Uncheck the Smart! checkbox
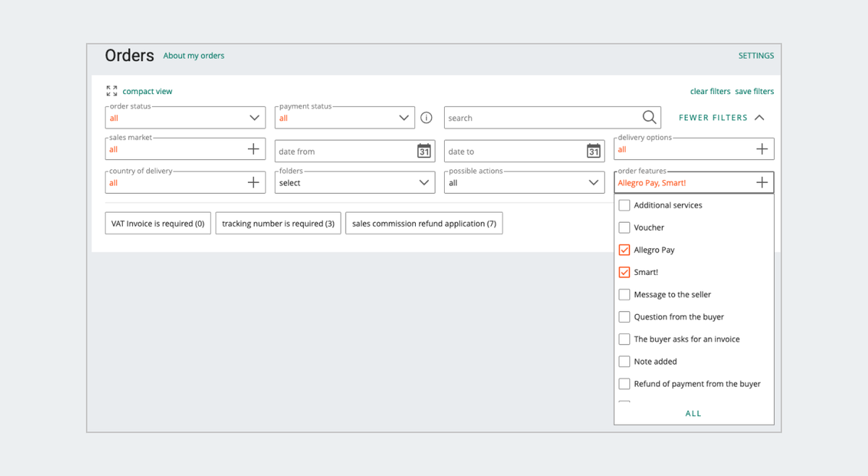 pyautogui.click(x=624, y=273)
